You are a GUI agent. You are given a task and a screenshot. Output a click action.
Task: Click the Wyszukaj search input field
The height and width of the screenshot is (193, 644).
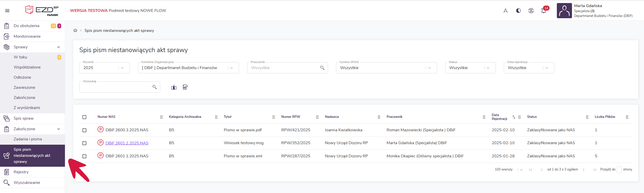click(116, 87)
